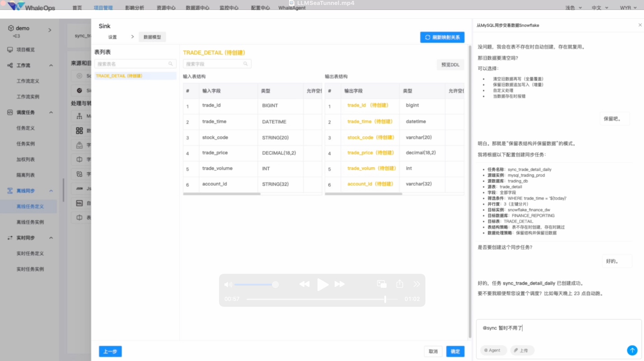Image resolution: width=644 pixels, height=361 pixels.
Task: Click the 工作流 workflow icon
Action: pyautogui.click(x=10, y=66)
